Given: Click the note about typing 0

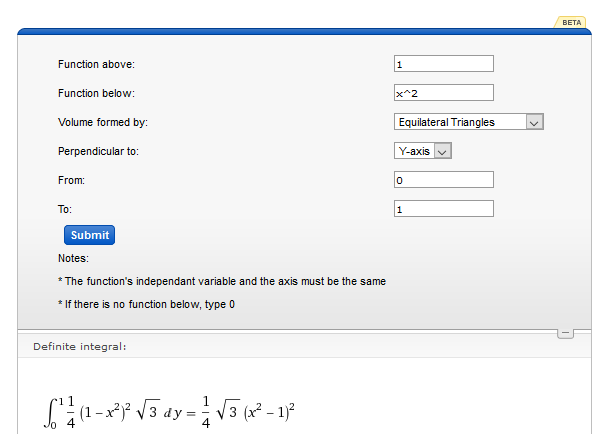Looking at the screenshot, I should click(x=146, y=304).
